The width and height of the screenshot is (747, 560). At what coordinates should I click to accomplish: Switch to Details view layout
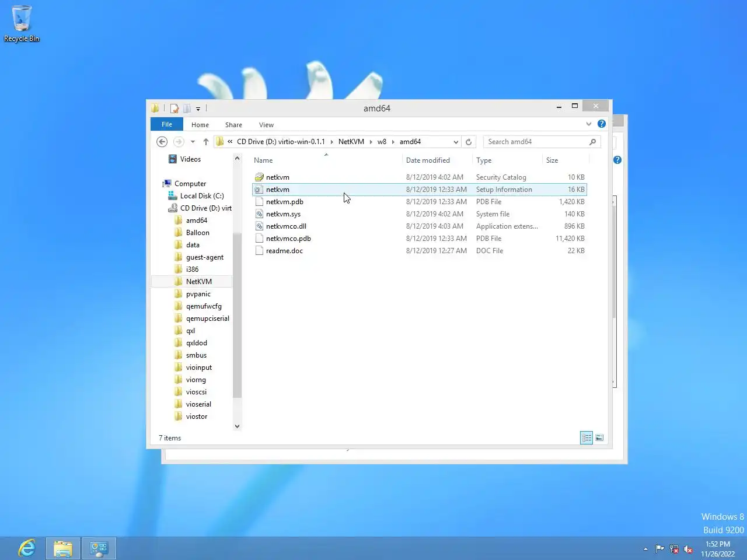point(587,437)
